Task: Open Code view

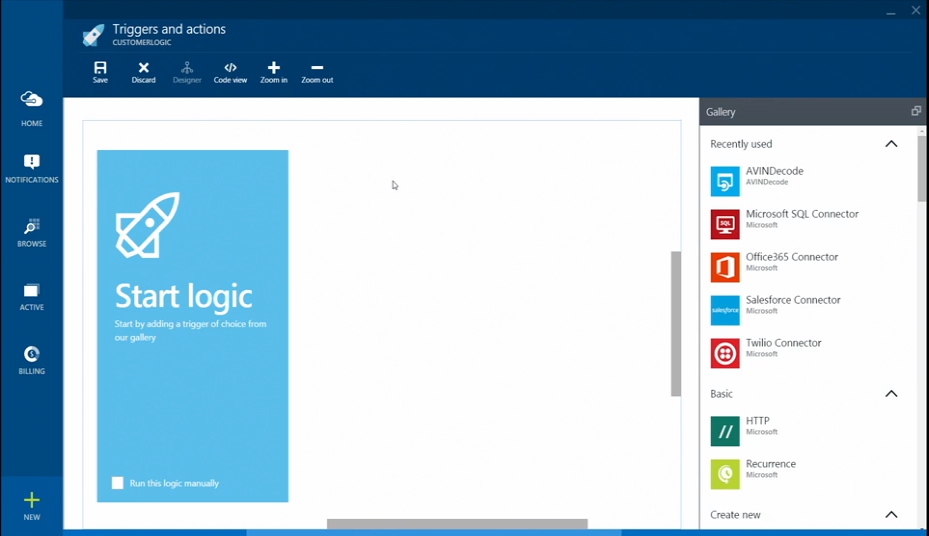Action: click(230, 72)
